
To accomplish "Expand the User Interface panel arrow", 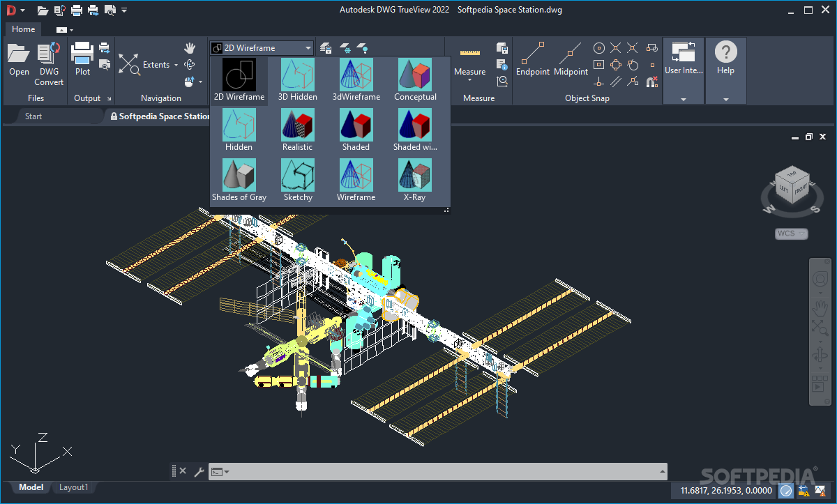I will click(684, 99).
